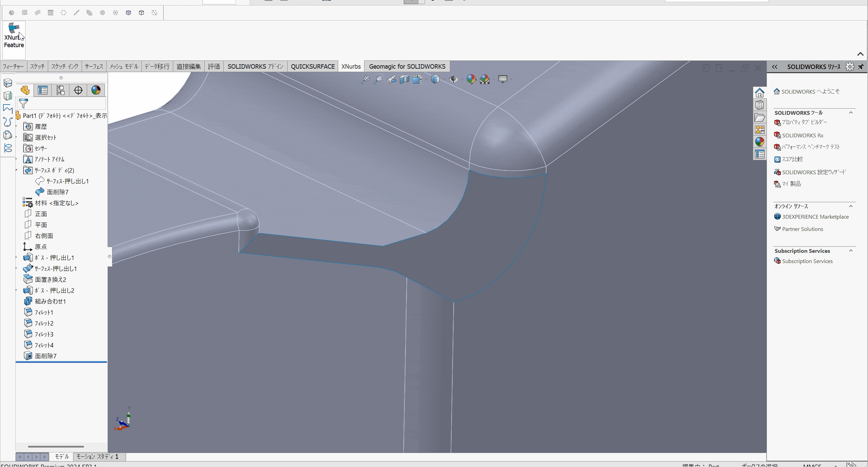868x467 pixels.
Task: Select the 組み合わせ1 feature
Action: (x=50, y=302)
